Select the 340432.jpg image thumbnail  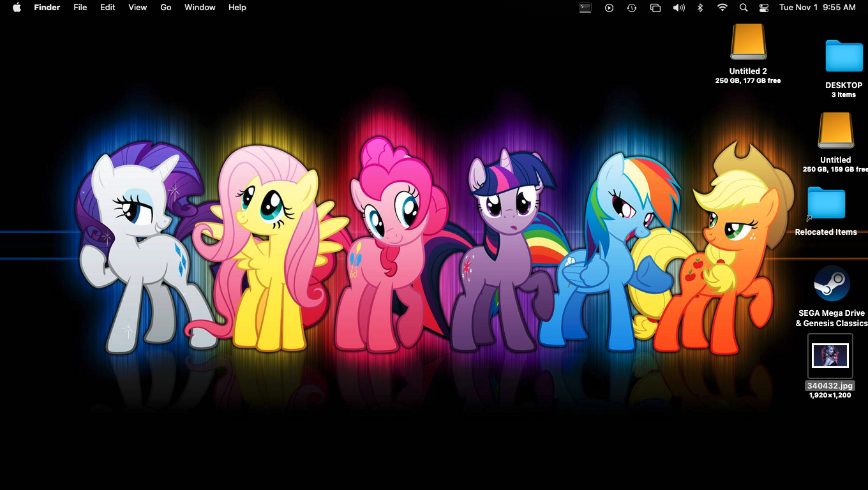830,355
